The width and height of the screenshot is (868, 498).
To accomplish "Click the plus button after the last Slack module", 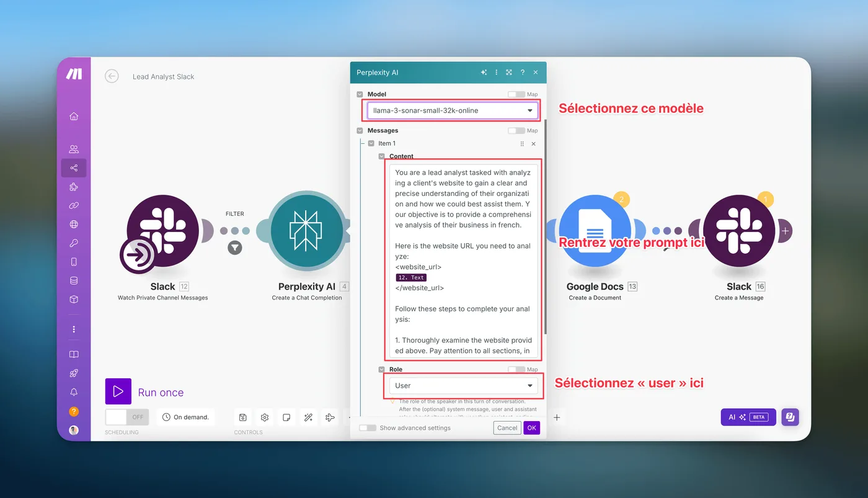I will tap(786, 231).
